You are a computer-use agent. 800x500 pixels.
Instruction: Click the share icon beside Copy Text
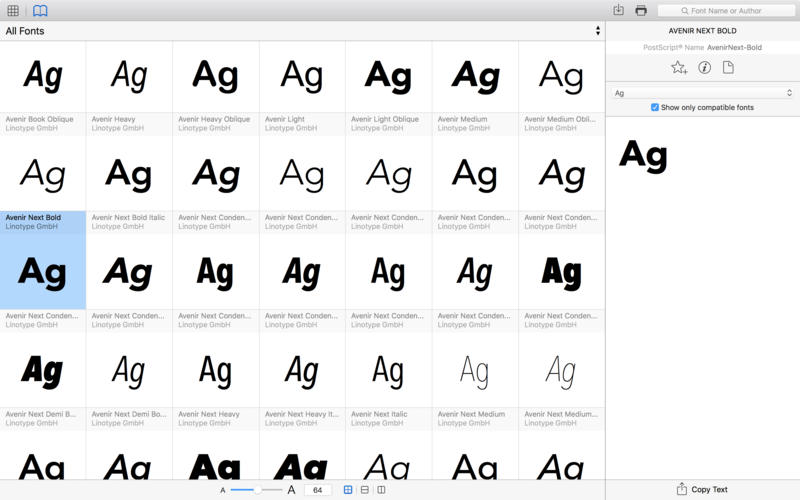click(682, 489)
